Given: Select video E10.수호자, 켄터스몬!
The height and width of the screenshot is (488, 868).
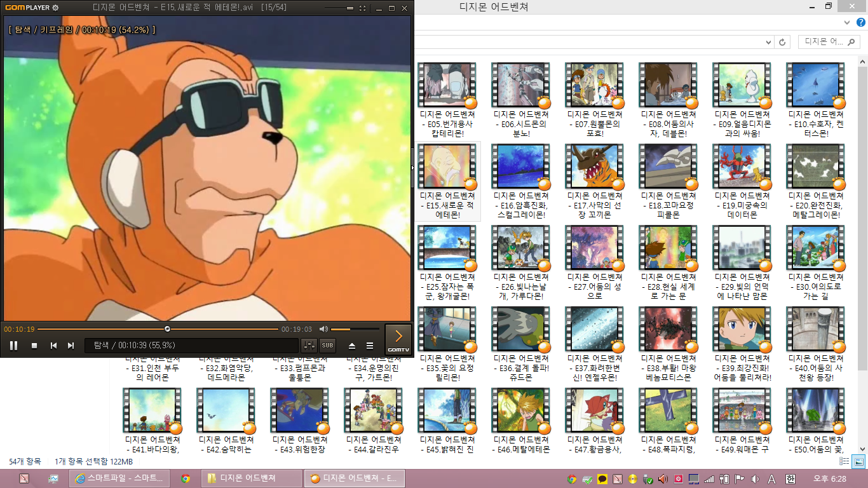Looking at the screenshot, I should click(x=816, y=101).
